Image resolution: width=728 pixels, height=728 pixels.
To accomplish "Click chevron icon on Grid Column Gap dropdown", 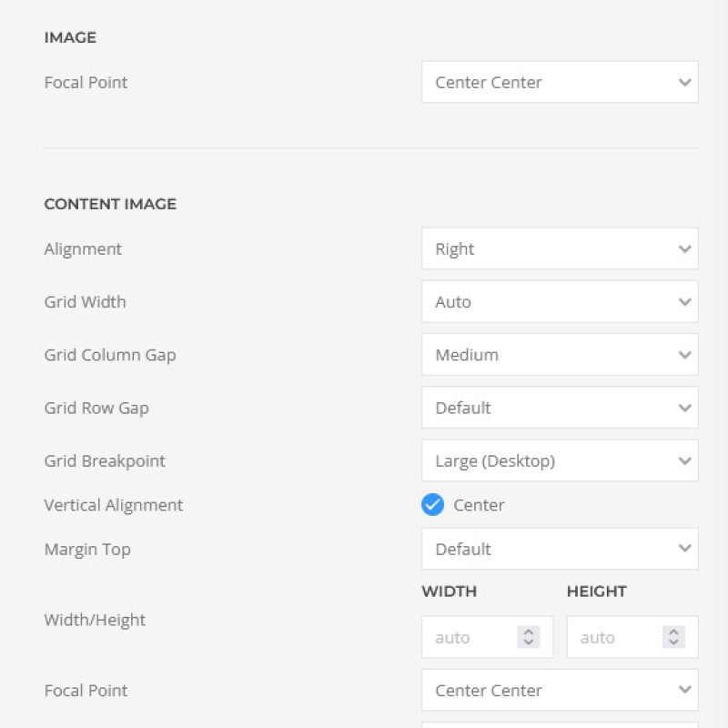I will click(x=685, y=355).
